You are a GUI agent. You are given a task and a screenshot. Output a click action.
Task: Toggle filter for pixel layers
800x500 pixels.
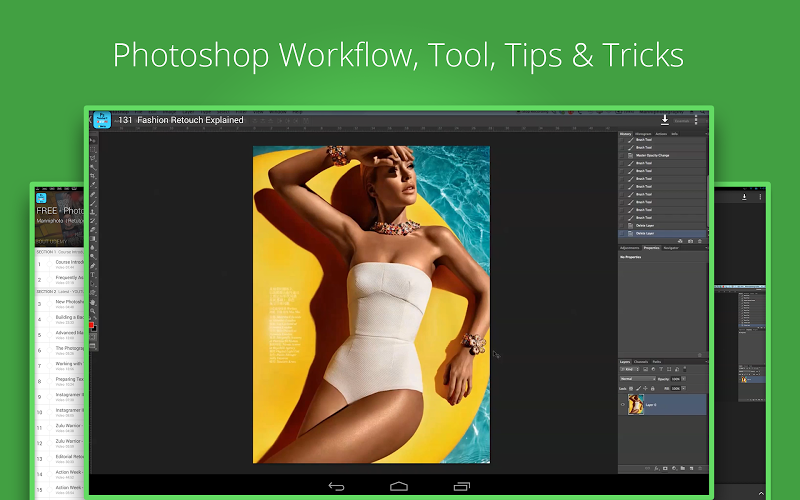646,369
